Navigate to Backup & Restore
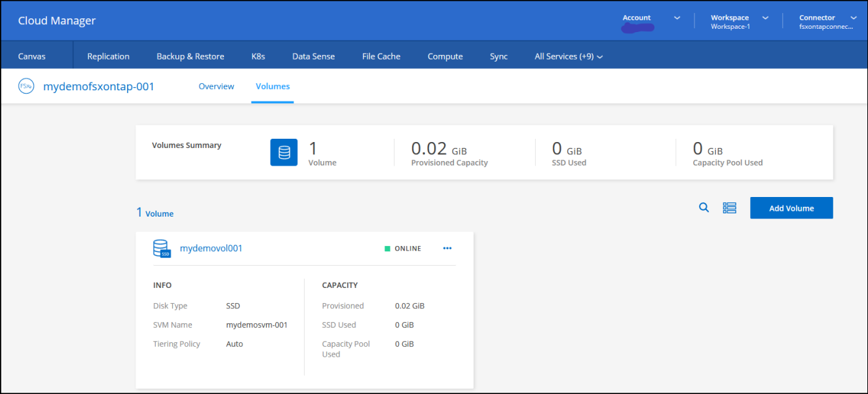 coord(190,56)
